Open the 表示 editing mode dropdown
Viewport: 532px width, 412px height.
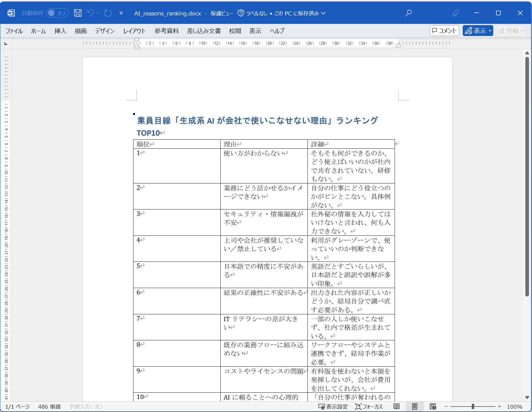click(x=478, y=30)
